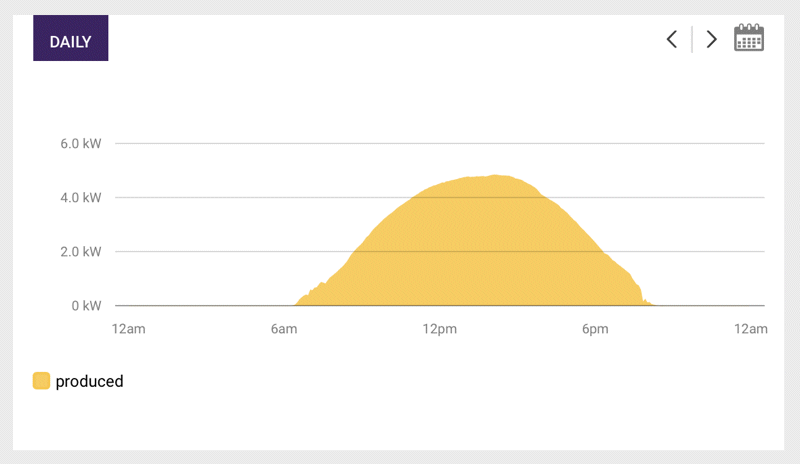800x464 pixels.
Task: Go to the previous day arrow
Action: tap(672, 39)
